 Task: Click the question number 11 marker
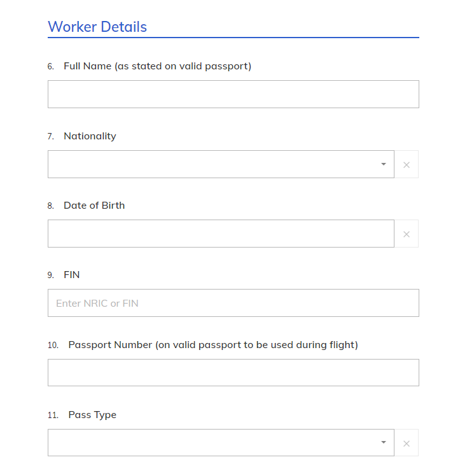pyautogui.click(x=53, y=416)
